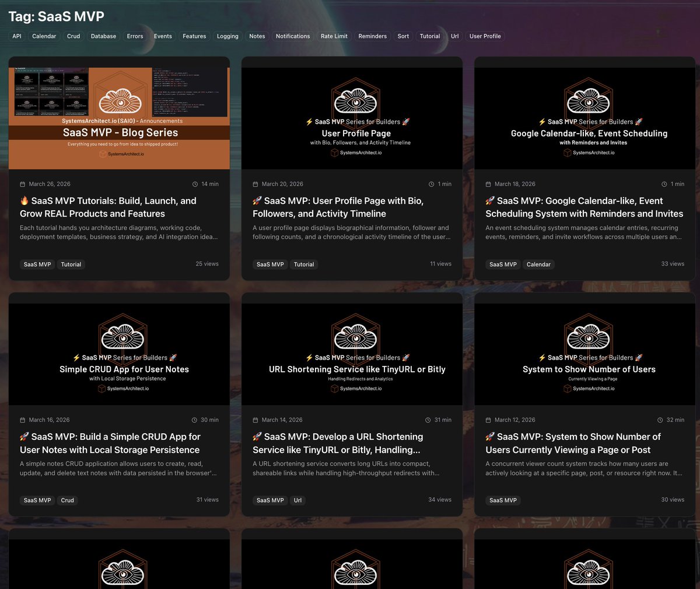Viewport: 700px width, 589px height.
Task: Choose the Sort tag filter
Action: (403, 36)
